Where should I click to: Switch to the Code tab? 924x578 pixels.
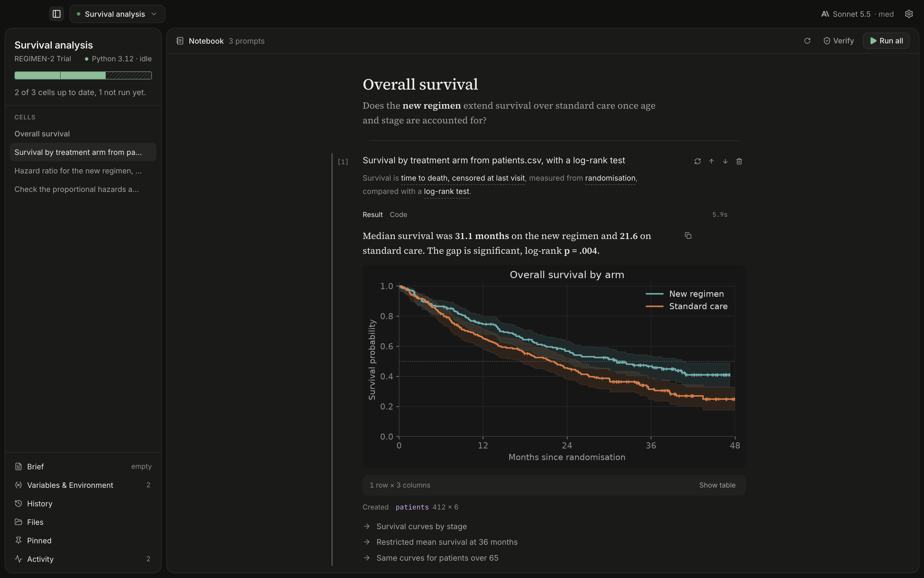[x=398, y=215]
